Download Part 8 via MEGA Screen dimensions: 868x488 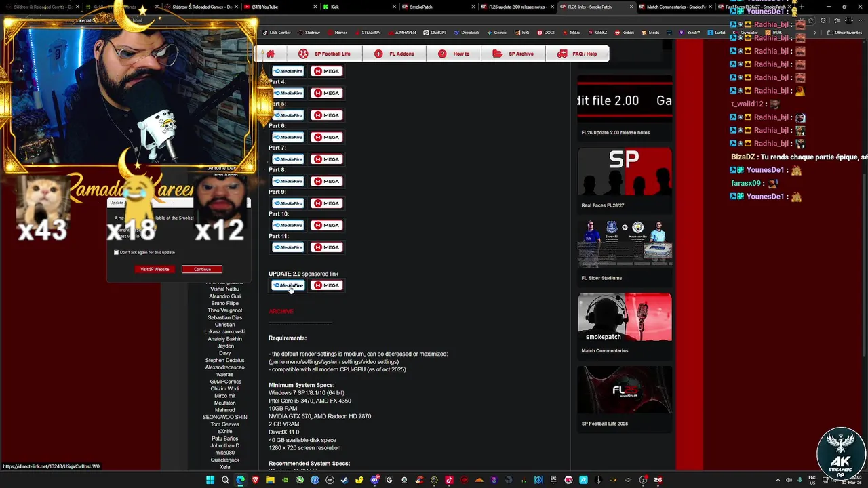coord(327,181)
